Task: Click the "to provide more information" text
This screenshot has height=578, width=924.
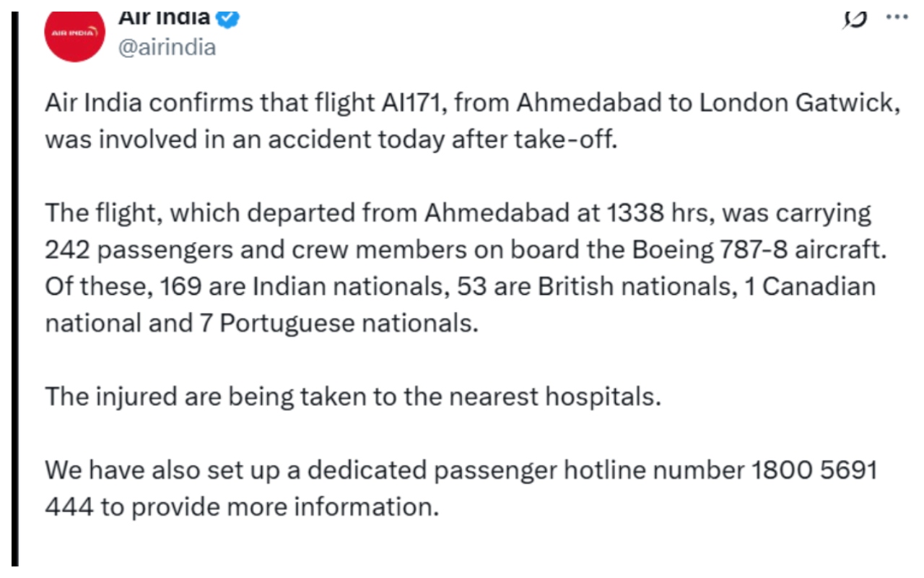Action: (269, 507)
